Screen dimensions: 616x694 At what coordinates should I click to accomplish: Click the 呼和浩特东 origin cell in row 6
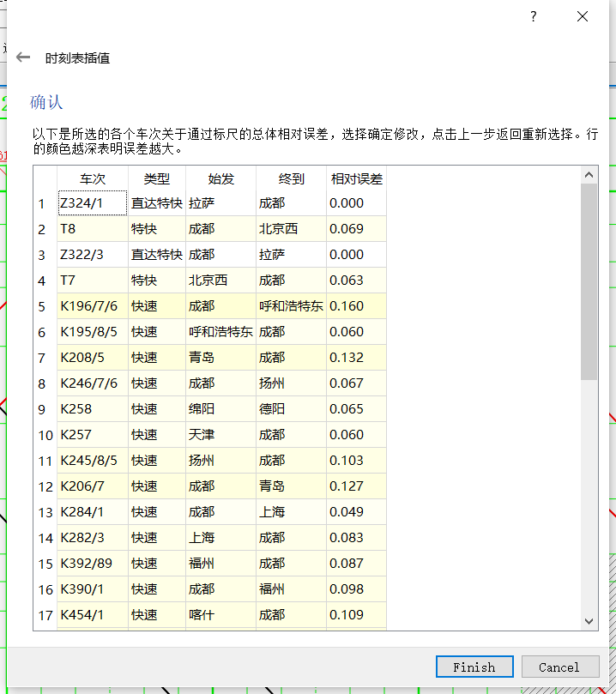pyautogui.click(x=220, y=332)
